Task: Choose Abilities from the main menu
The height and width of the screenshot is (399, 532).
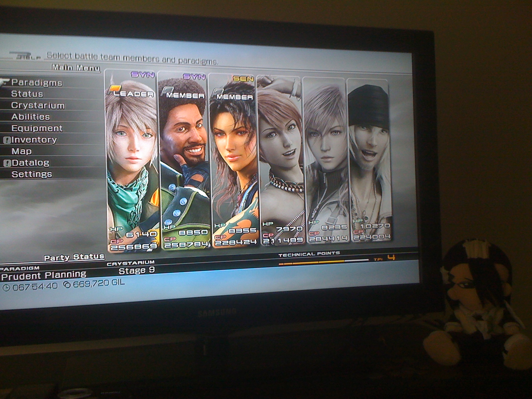Action: point(31,117)
